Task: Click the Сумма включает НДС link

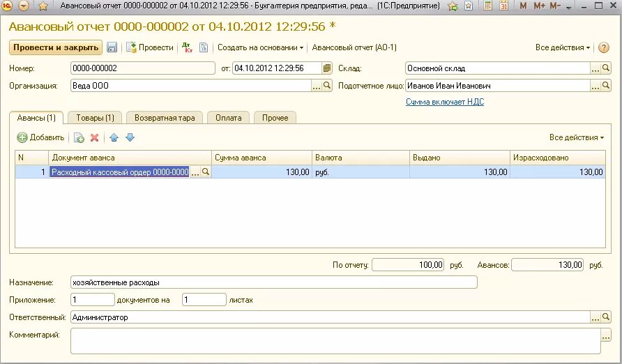Action: [445, 102]
